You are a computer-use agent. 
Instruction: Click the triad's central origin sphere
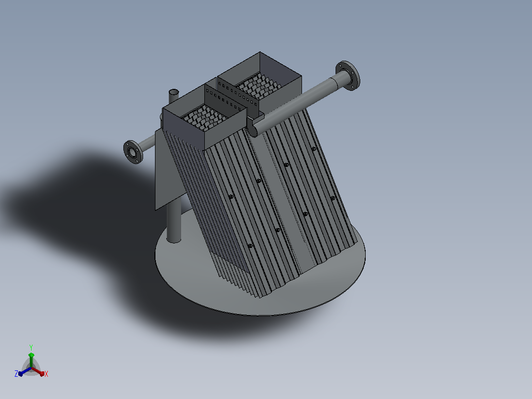(31, 368)
